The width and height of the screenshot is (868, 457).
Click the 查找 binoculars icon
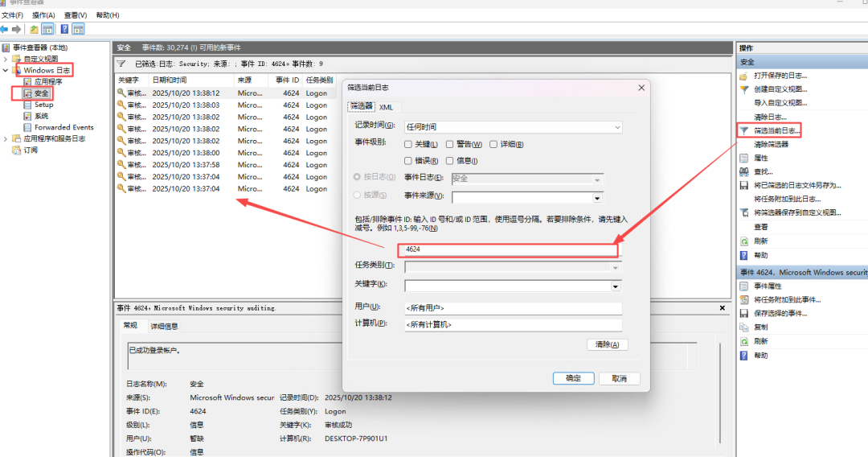pyautogui.click(x=744, y=171)
